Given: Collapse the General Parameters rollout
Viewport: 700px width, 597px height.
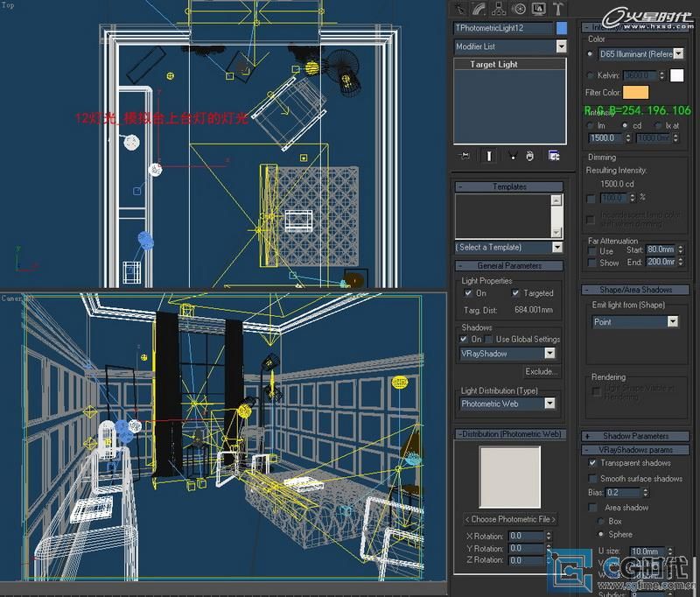Looking at the screenshot, I should point(509,266).
